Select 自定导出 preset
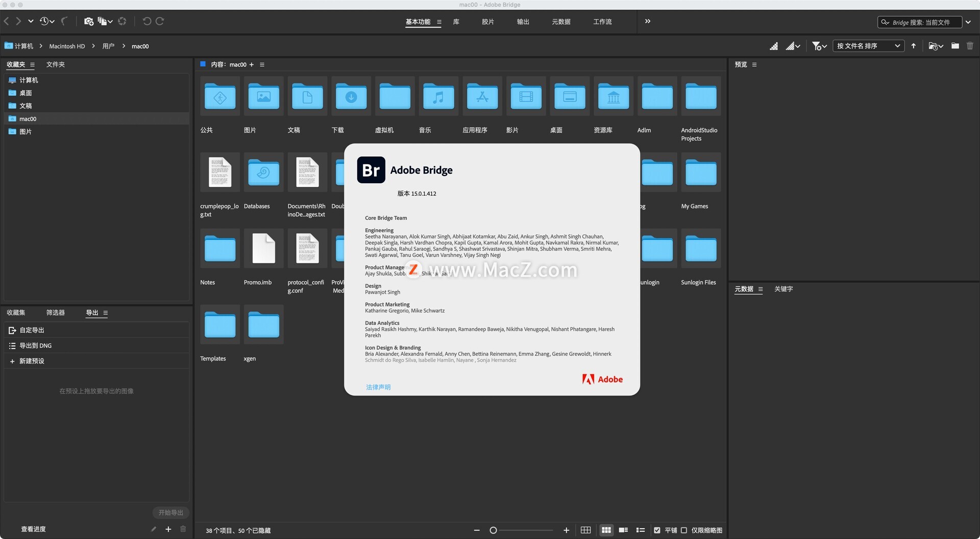The height and width of the screenshot is (539, 980). tap(96, 330)
